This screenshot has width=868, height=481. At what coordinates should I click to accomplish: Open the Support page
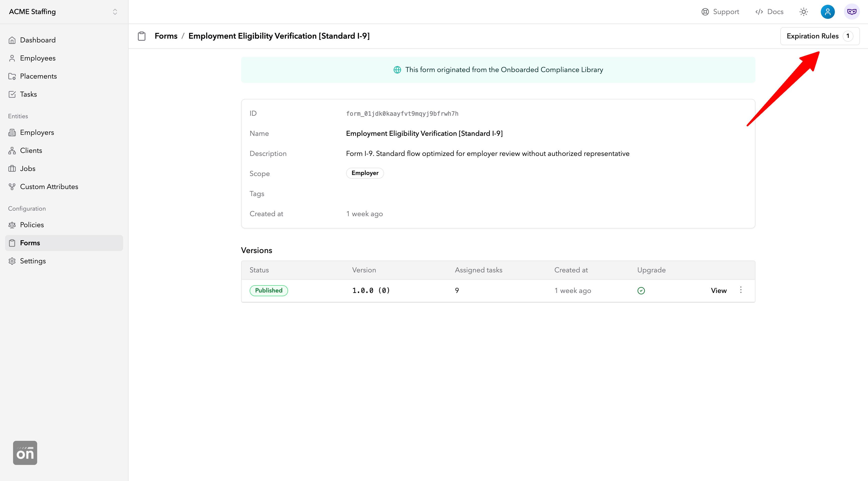[x=720, y=12]
